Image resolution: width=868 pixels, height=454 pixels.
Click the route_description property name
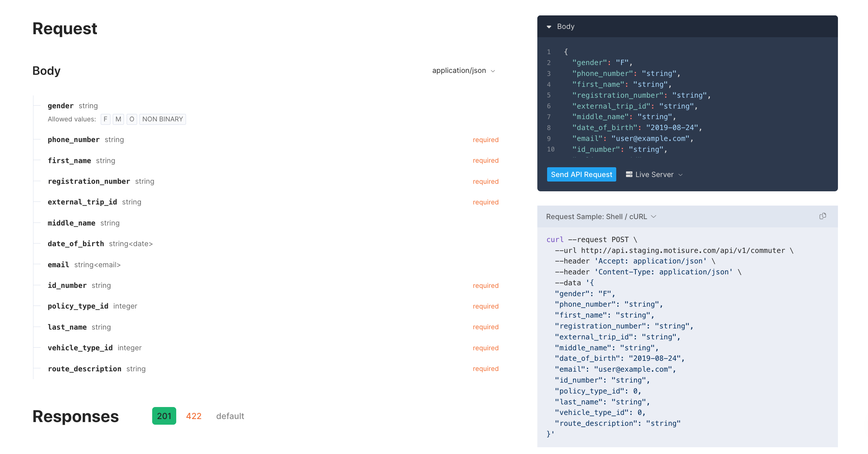coord(85,369)
